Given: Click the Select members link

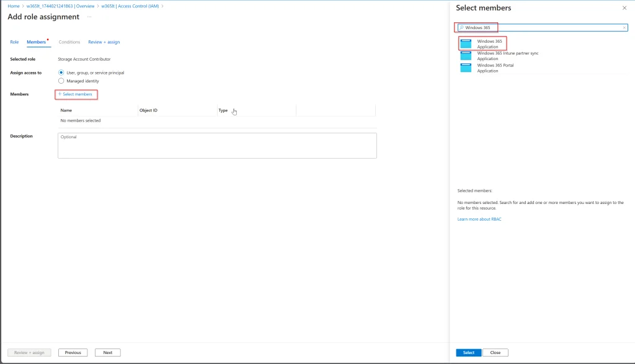Looking at the screenshot, I should [x=76, y=94].
